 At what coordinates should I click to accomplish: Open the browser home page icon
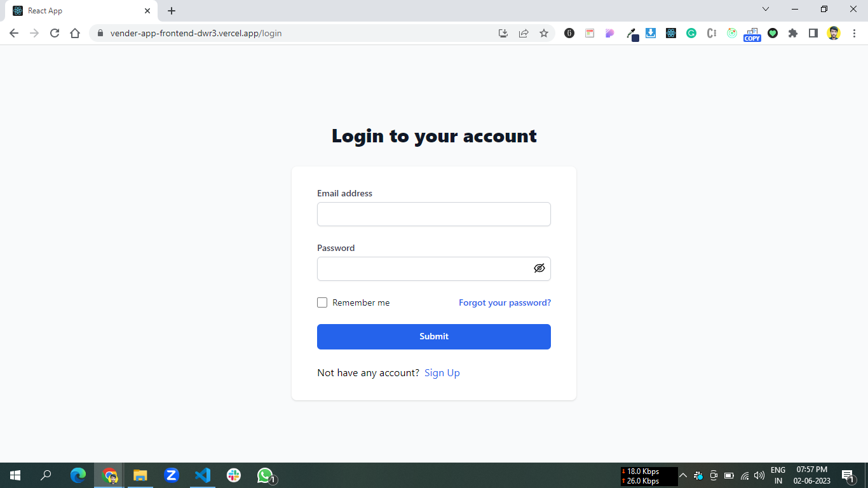click(75, 33)
